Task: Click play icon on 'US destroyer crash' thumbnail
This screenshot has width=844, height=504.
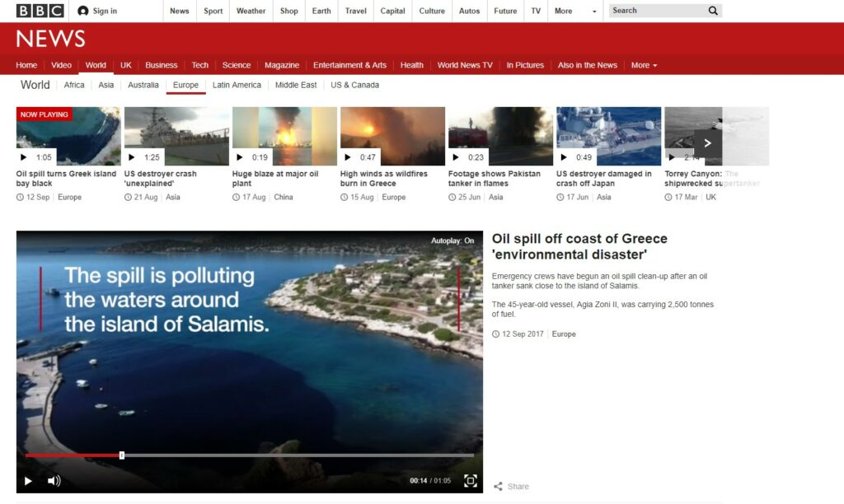Action: click(x=132, y=157)
